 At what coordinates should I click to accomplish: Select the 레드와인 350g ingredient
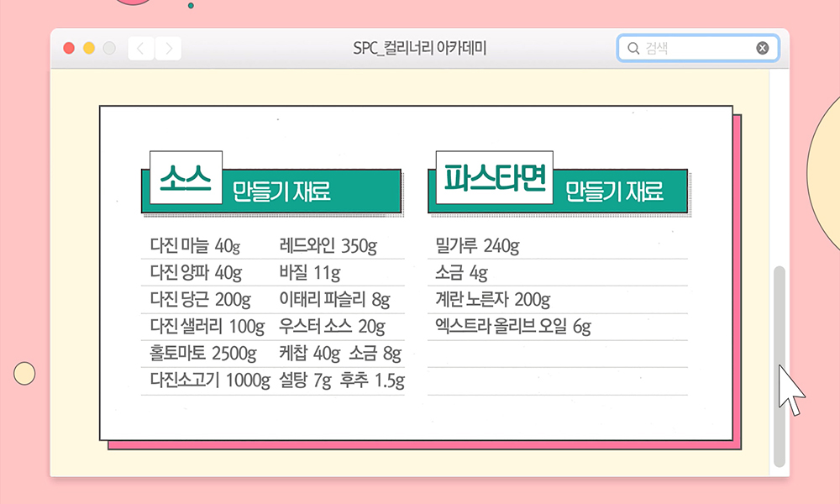pos(328,246)
